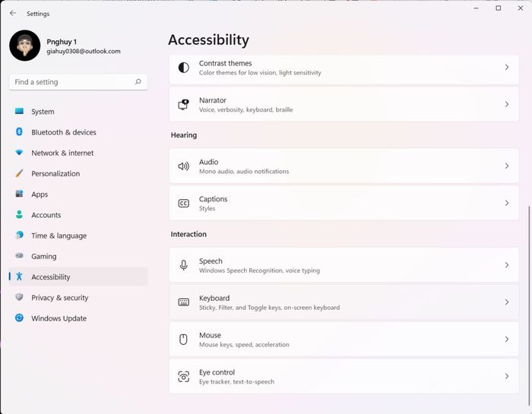The height and width of the screenshot is (414, 532).
Task: Open Audio settings via its chevron
Action: point(507,166)
